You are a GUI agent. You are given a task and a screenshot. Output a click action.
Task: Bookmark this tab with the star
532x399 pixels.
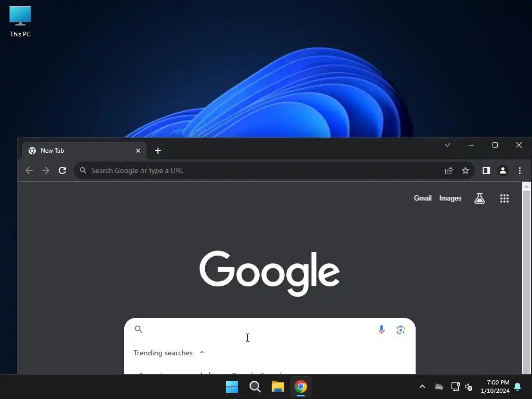pos(465,170)
